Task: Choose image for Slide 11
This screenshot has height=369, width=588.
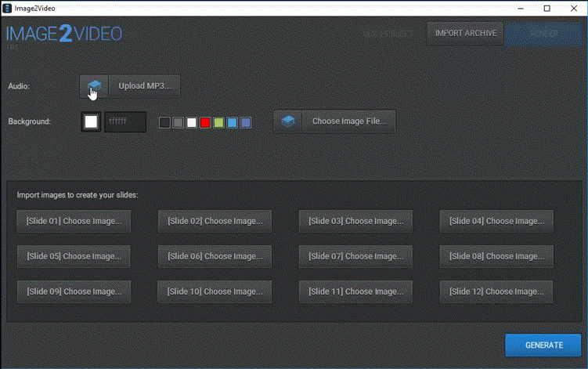Action: [356, 291]
